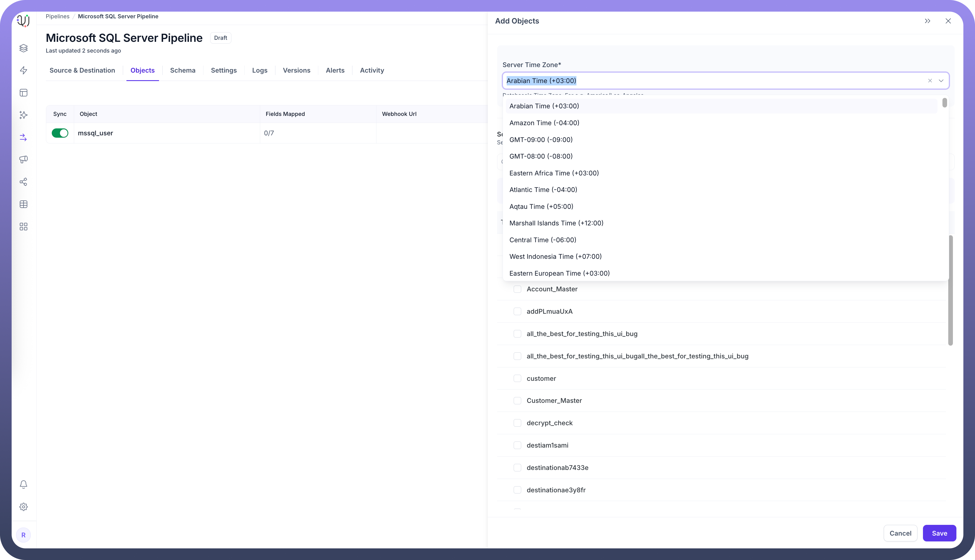Open the Logs tab
Image resolution: width=975 pixels, height=560 pixels.
[x=259, y=70]
